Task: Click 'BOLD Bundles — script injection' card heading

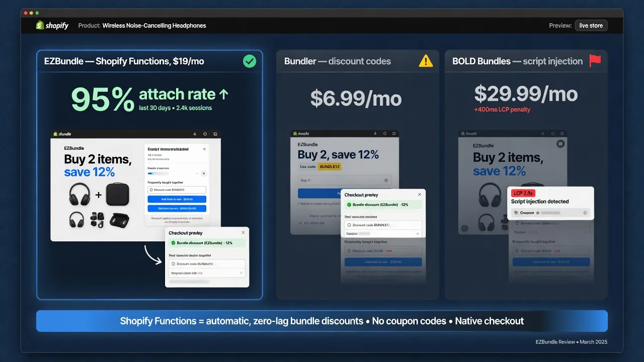Action: pyautogui.click(x=518, y=61)
